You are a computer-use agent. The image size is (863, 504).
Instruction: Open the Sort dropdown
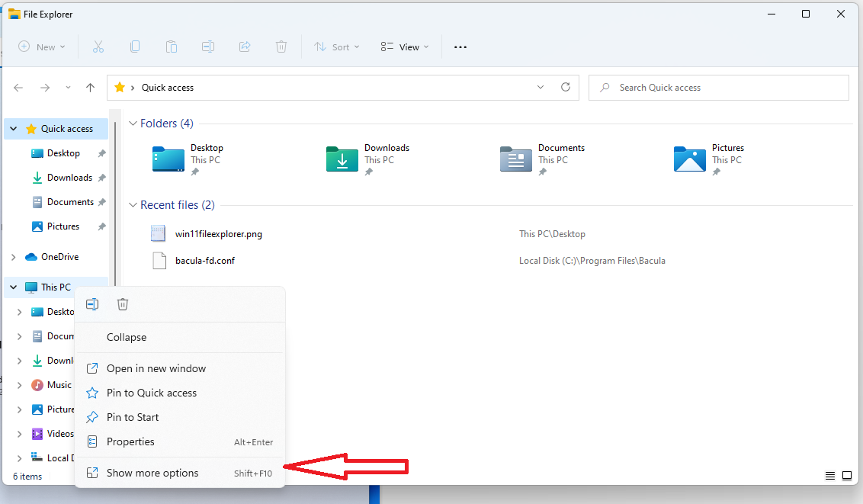pyautogui.click(x=336, y=47)
